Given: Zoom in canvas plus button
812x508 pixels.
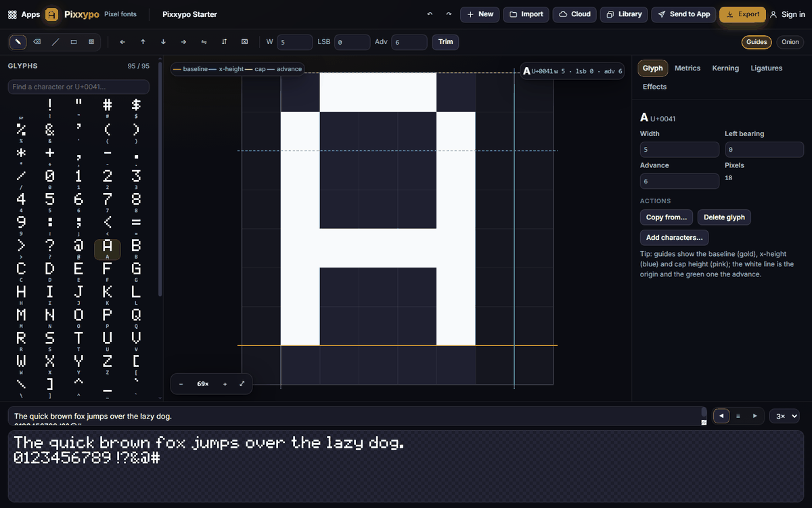Looking at the screenshot, I should (225, 383).
